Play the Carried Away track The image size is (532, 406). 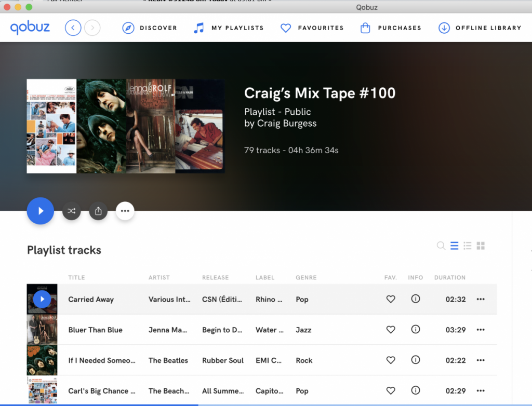(42, 299)
